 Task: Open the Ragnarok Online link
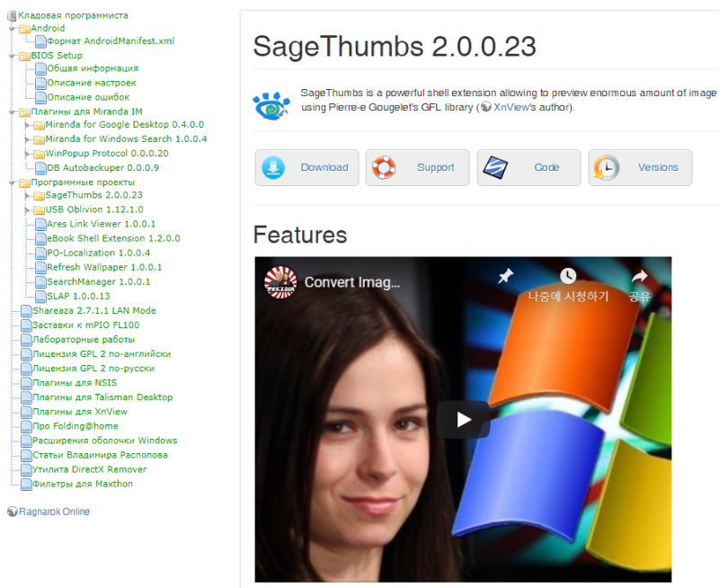tap(54, 512)
